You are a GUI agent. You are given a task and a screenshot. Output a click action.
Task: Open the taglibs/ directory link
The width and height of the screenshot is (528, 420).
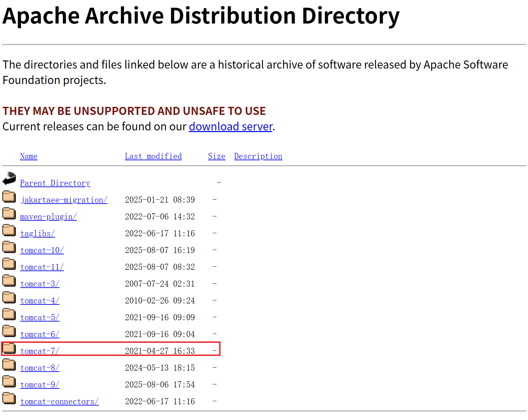tap(38, 234)
